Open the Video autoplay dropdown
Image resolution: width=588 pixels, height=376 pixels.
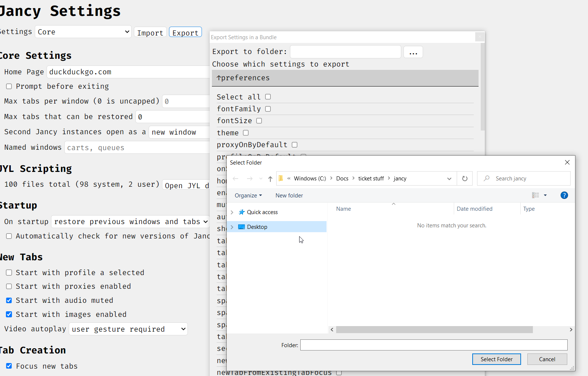pos(128,329)
